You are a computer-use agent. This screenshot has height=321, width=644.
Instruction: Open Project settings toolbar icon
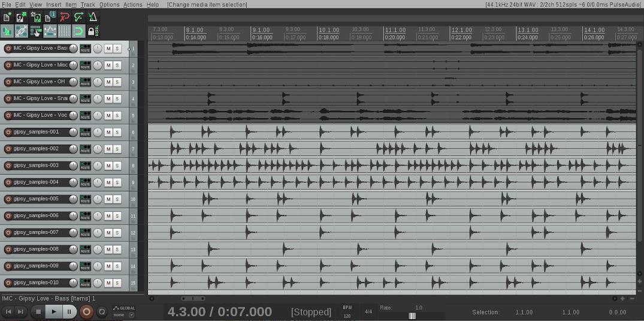50,17
